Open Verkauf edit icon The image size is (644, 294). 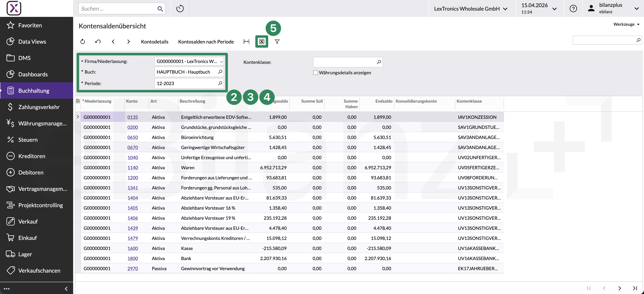point(10,222)
